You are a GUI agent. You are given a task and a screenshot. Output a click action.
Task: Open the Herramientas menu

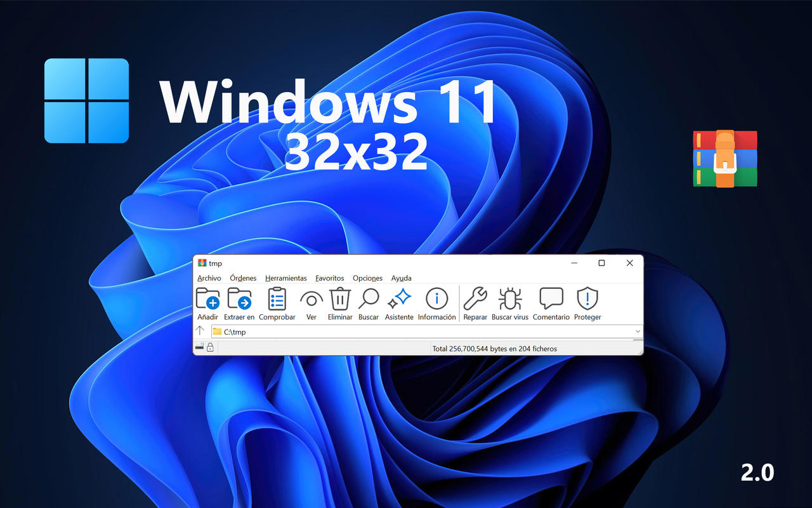tap(285, 278)
